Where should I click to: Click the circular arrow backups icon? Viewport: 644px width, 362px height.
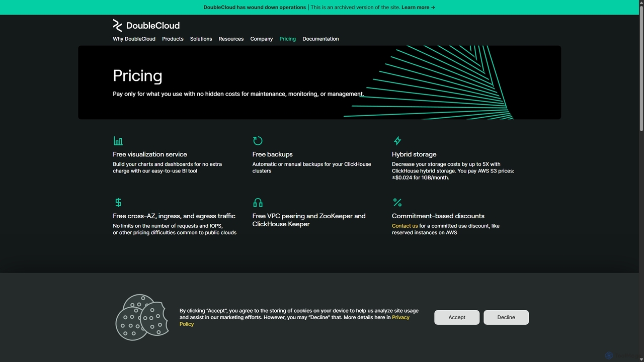point(258,141)
